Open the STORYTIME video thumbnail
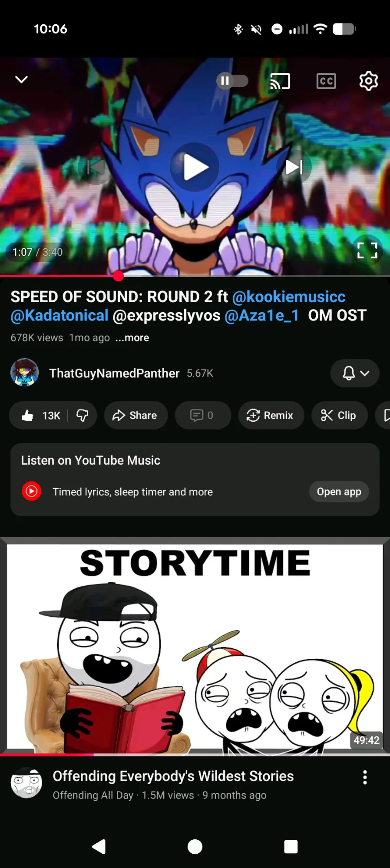390x868 pixels. point(195,647)
